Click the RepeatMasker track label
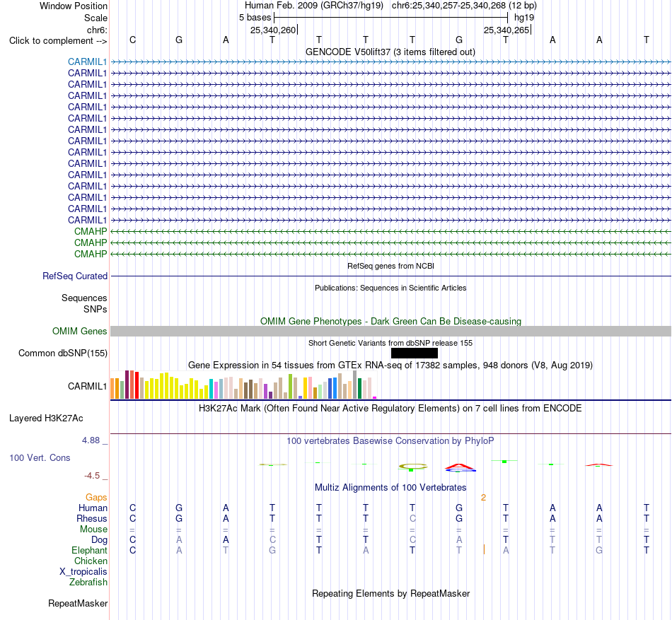 point(78,603)
